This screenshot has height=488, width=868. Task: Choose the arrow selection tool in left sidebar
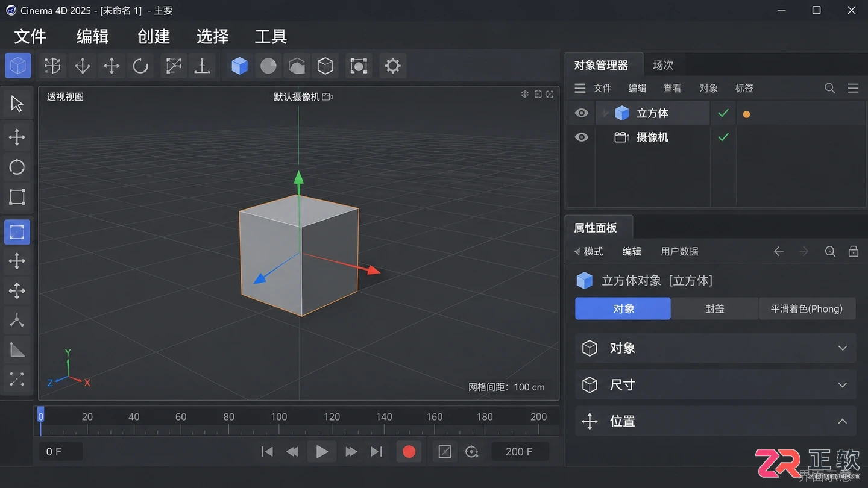pos(17,104)
